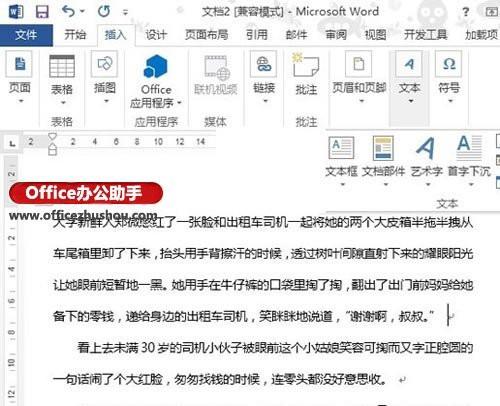Select the 插入 (Insert) tab

[116, 35]
